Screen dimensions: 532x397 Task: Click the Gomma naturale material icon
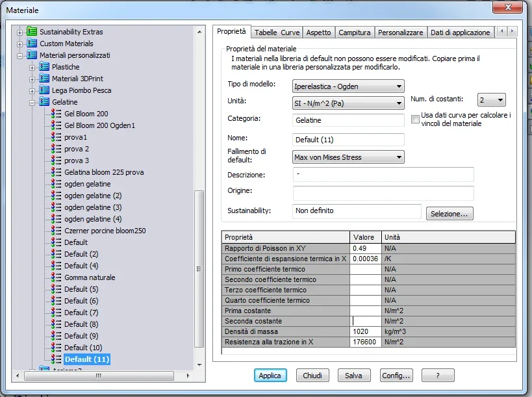[57, 277]
